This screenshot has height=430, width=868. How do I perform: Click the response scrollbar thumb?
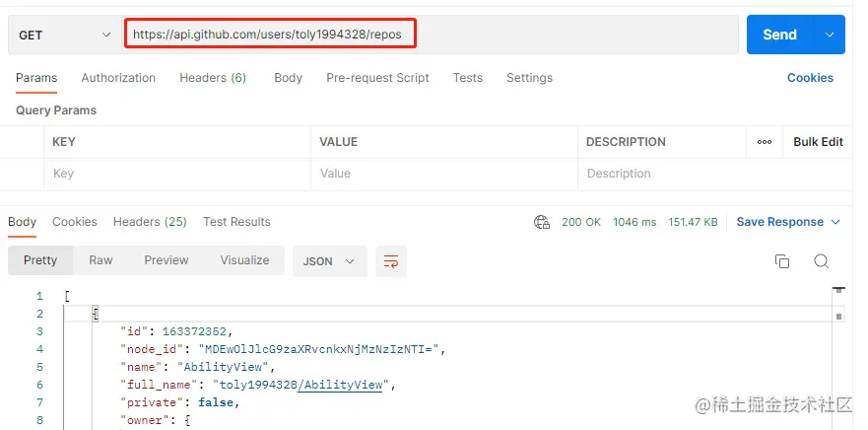838,290
